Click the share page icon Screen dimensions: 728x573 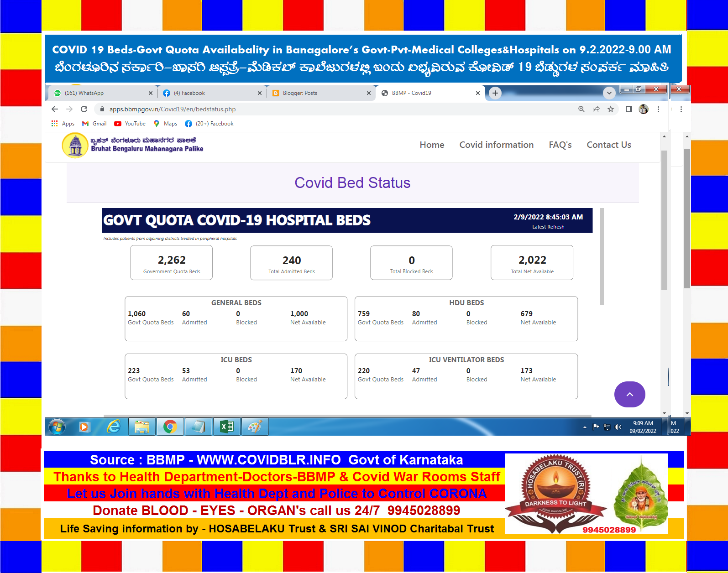click(596, 109)
